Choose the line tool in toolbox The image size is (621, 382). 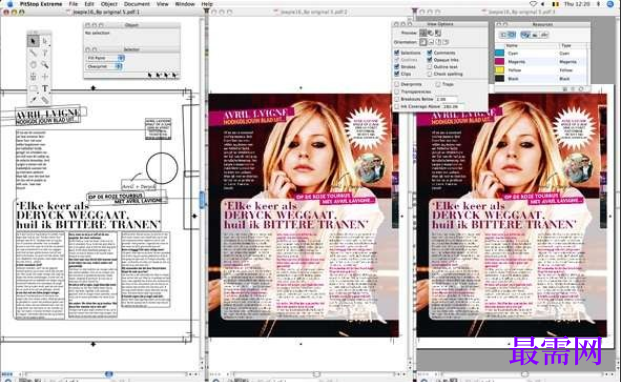[33, 53]
